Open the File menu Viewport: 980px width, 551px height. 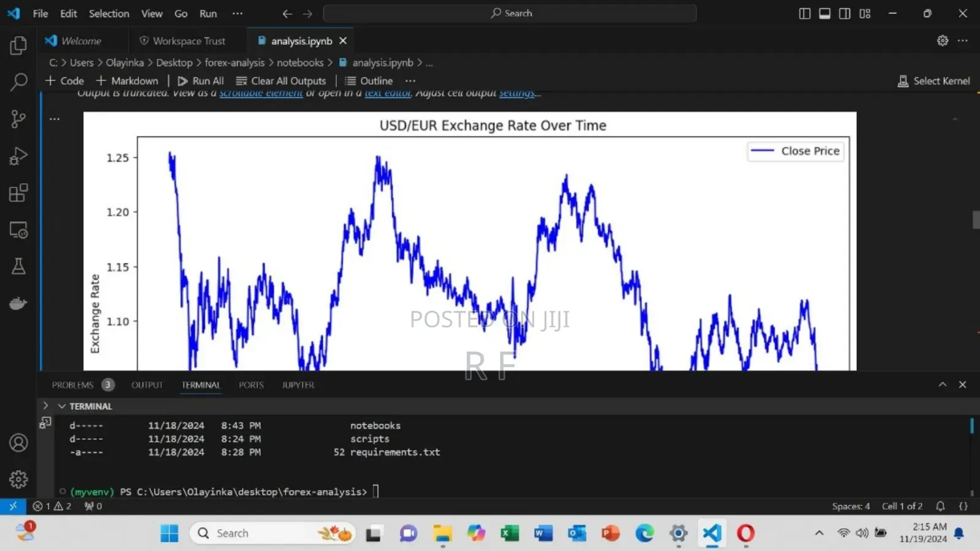[x=40, y=13]
